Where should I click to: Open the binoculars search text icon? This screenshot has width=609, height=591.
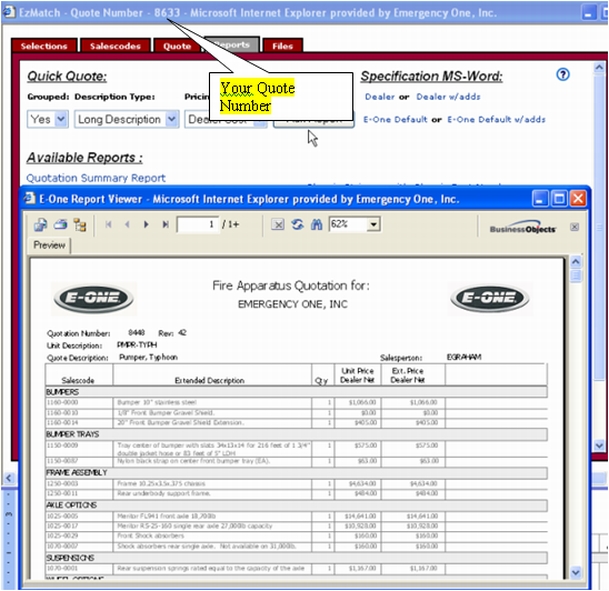317,224
